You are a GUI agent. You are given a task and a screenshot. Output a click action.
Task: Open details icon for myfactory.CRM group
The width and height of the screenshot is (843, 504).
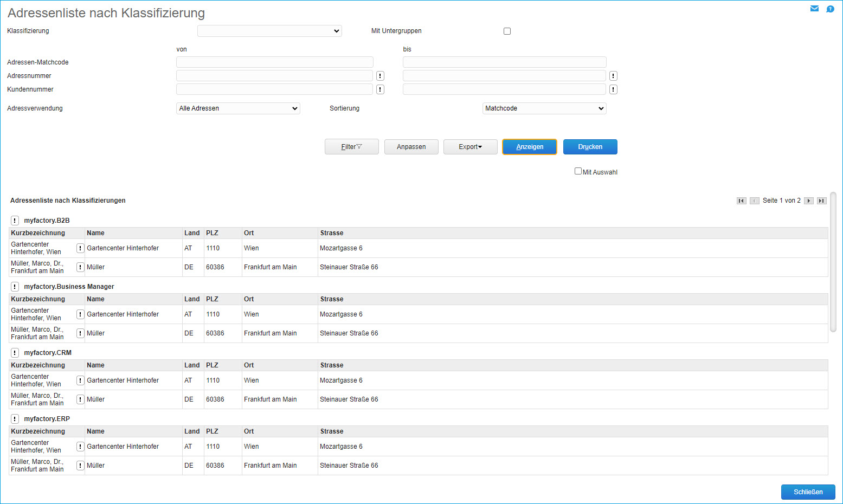click(x=15, y=353)
